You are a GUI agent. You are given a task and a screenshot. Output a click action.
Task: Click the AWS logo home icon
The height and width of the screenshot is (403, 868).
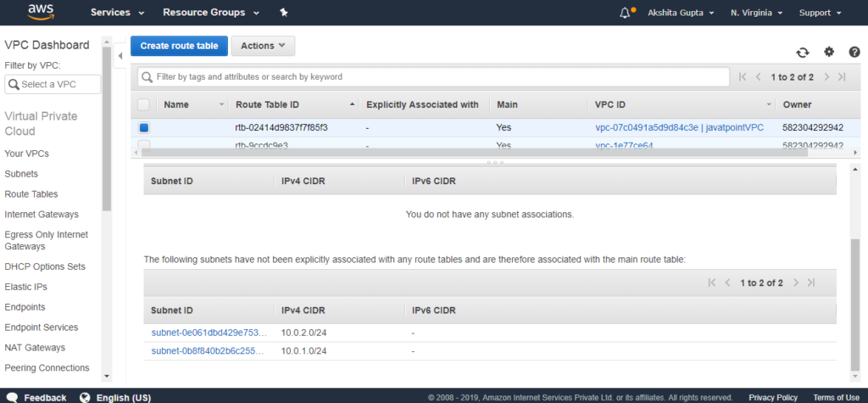tap(41, 12)
